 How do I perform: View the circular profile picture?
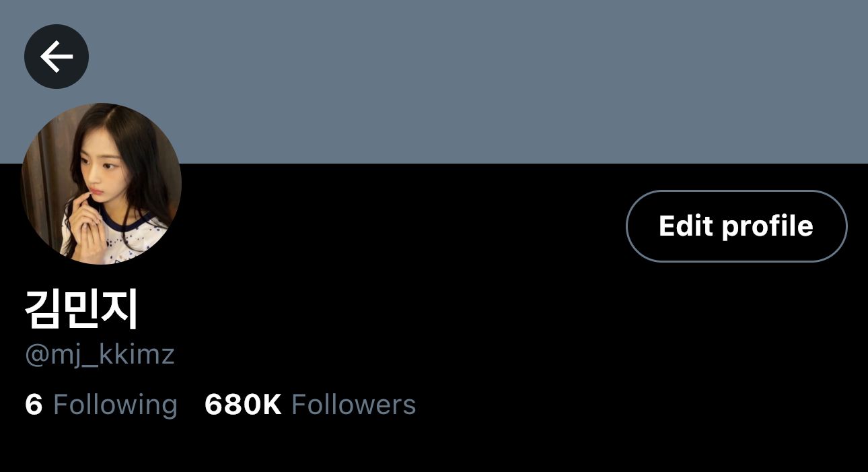(101, 184)
